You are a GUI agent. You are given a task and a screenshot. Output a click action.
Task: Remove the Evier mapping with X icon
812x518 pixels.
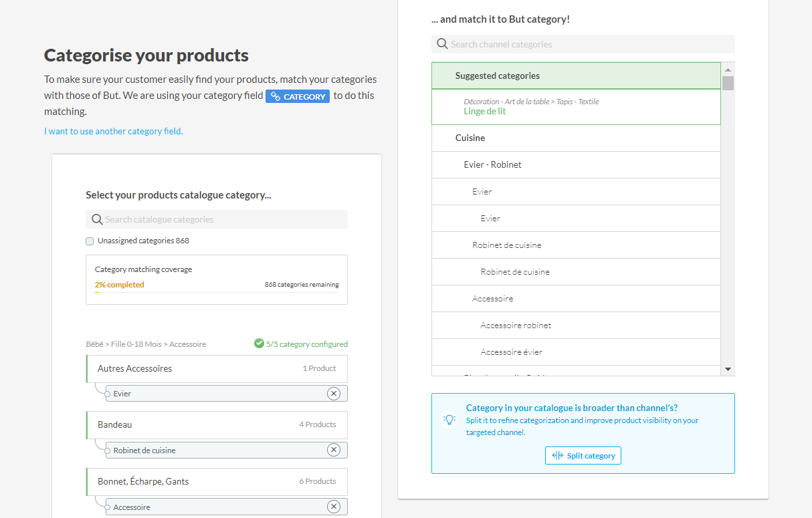tap(334, 394)
